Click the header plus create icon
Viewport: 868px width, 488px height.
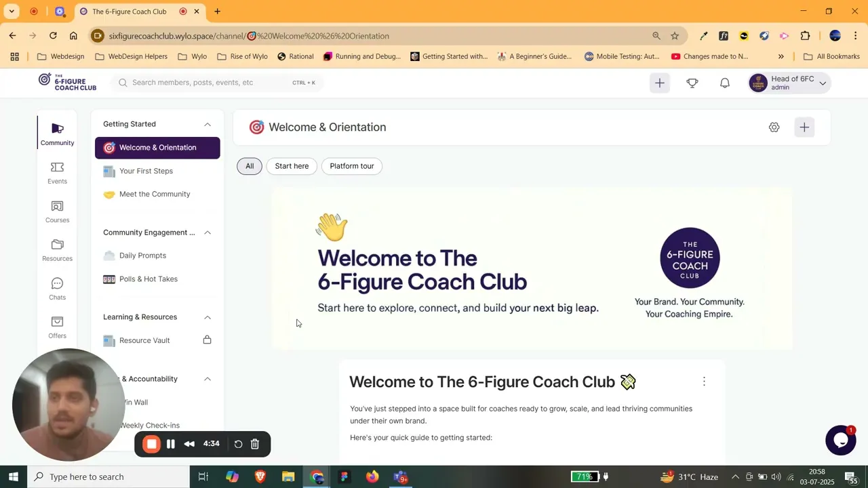tap(660, 83)
